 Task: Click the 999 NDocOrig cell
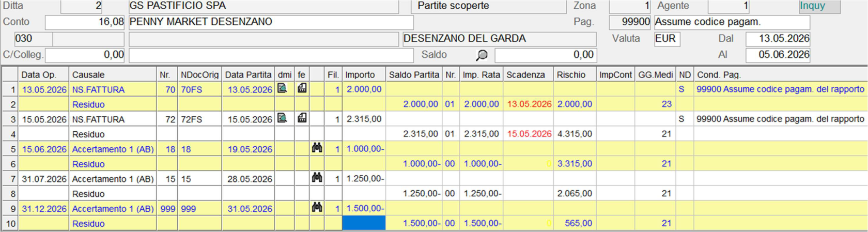tap(199, 208)
